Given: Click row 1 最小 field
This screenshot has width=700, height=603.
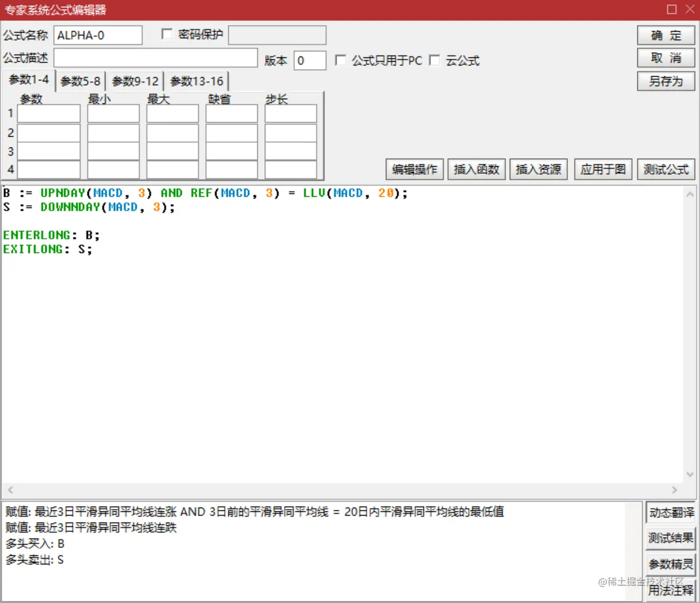Looking at the screenshot, I should tap(113, 114).
